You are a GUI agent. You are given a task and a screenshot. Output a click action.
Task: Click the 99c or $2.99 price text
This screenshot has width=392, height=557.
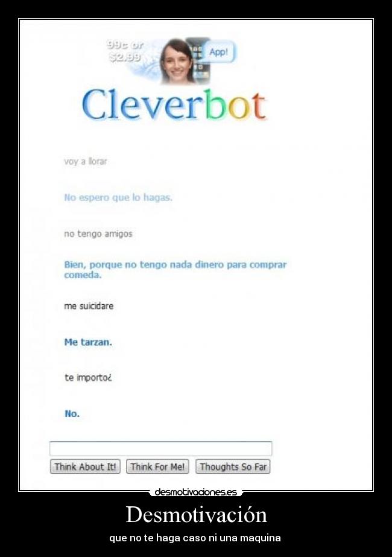point(125,51)
